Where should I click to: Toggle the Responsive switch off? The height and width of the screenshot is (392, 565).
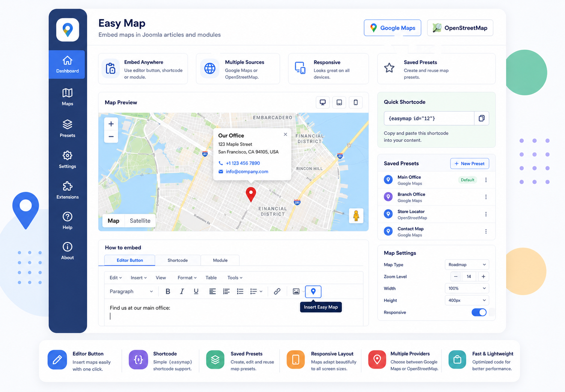click(479, 312)
